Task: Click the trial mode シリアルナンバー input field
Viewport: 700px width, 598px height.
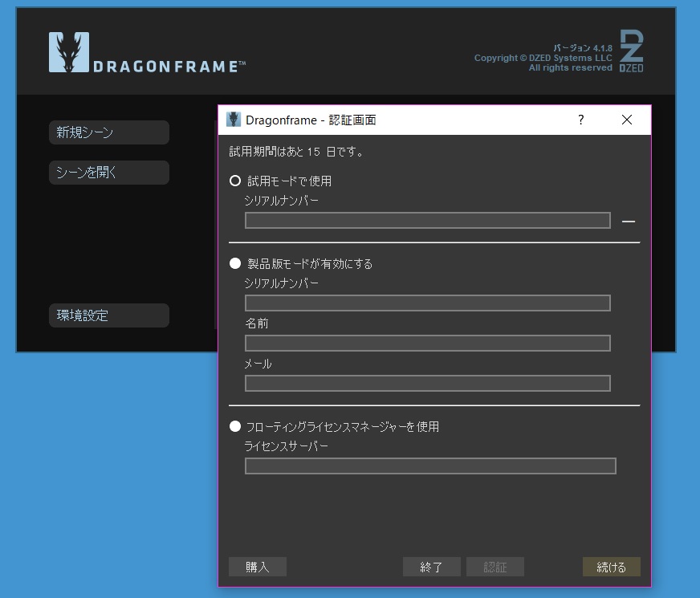Action: (x=428, y=221)
